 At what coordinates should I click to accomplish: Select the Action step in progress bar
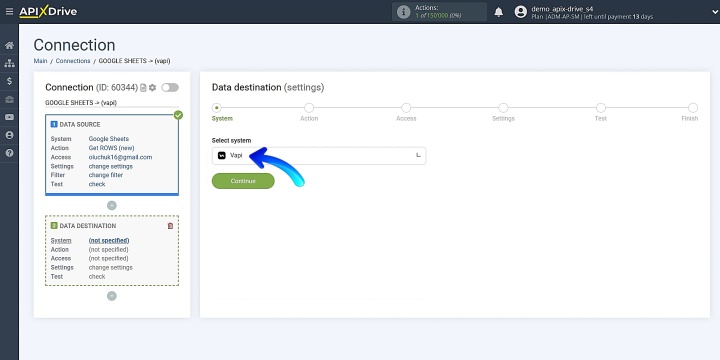click(309, 108)
